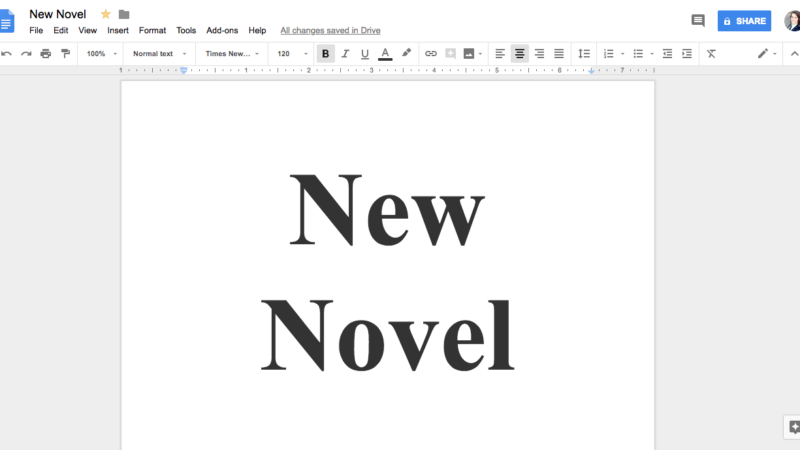Open the 100% zoom dropdown
The width and height of the screenshot is (800, 450).
coord(101,54)
